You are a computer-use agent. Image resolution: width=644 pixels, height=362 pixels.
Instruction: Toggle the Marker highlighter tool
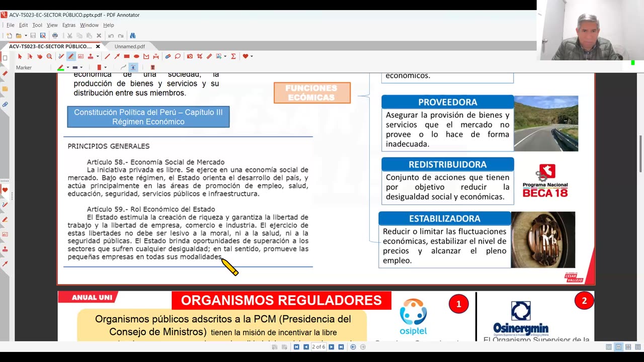pos(71,56)
